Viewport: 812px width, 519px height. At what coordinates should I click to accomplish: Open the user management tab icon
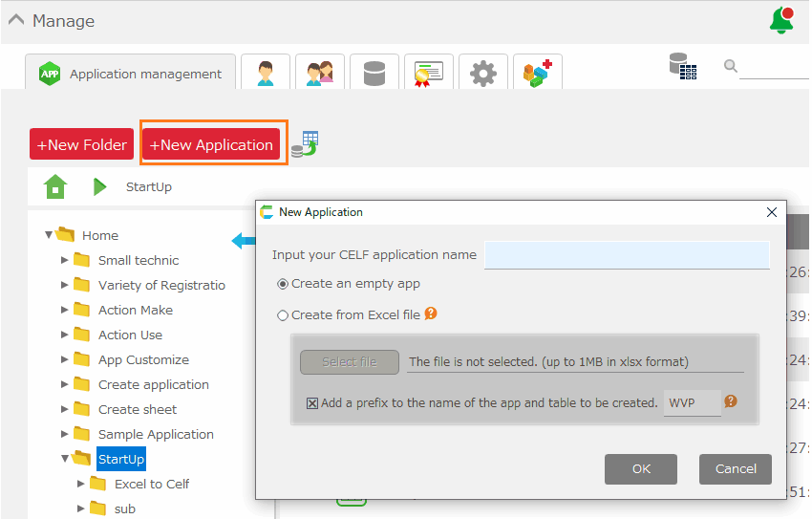click(x=266, y=74)
